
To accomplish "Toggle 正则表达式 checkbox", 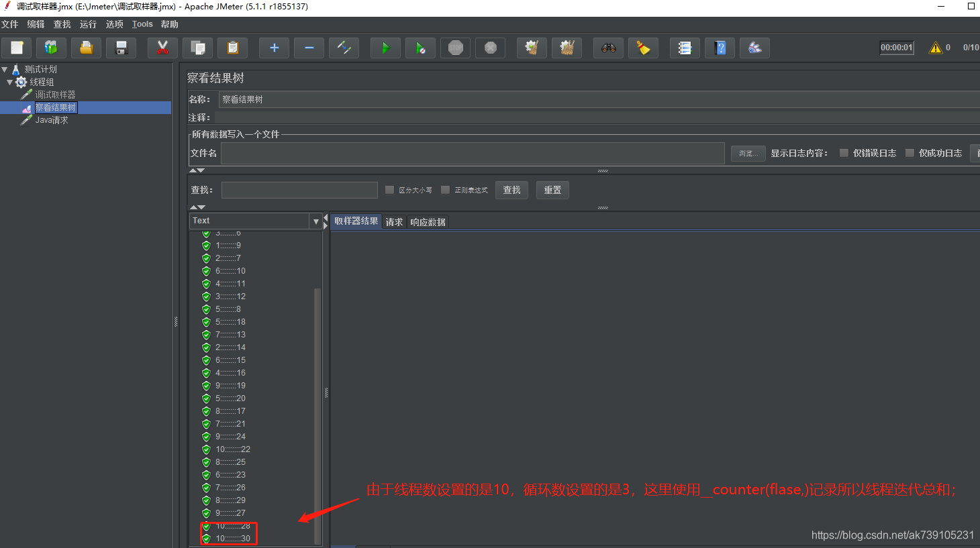I will tap(445, 190).
